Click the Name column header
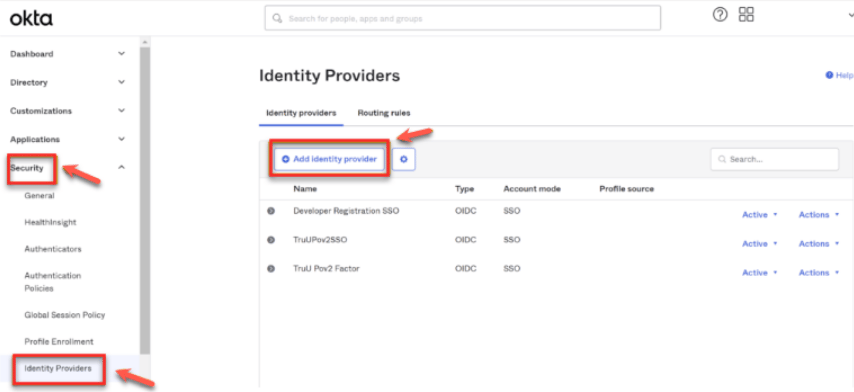This screenshot has width=854, height=392. (x=305, y=189)
